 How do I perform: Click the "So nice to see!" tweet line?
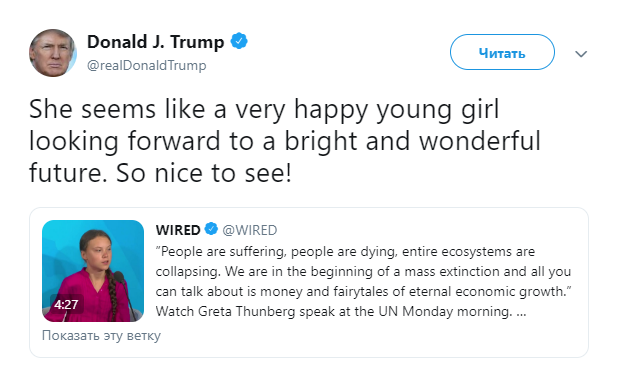tap(203, 173)
